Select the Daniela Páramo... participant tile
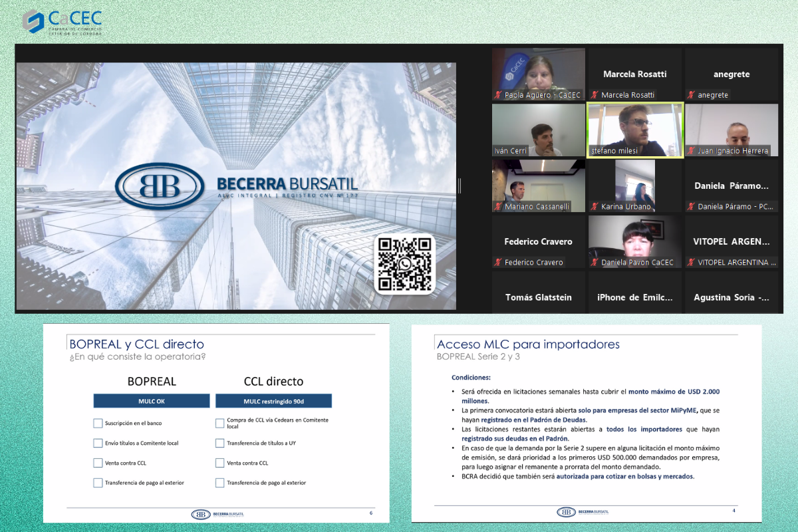798x532 pixels. point(731,186)
